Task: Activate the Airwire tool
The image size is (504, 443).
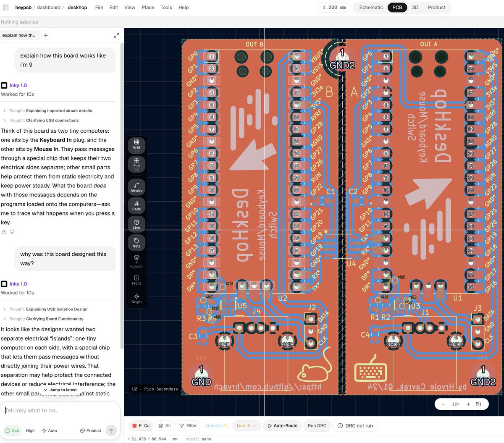Action: tap(136, 187)
